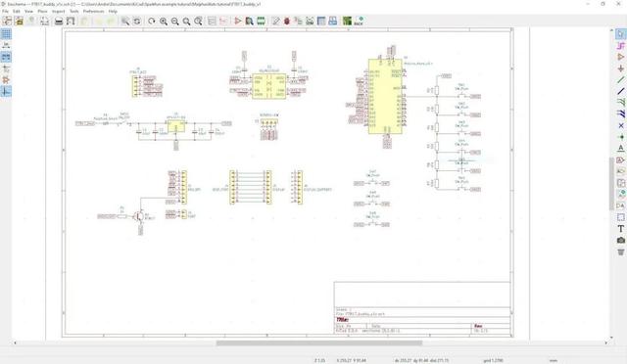Open the File menu

coord(5,11)
